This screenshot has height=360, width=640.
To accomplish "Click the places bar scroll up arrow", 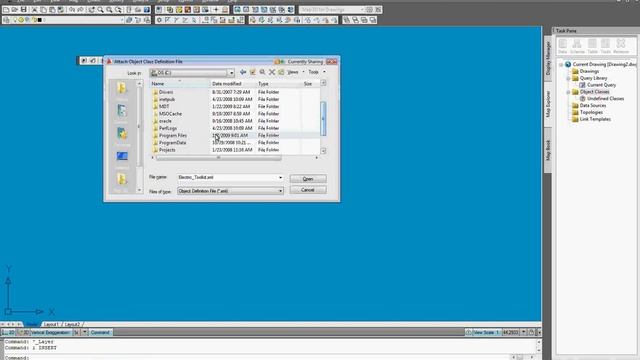I will [x=140, y=84].
